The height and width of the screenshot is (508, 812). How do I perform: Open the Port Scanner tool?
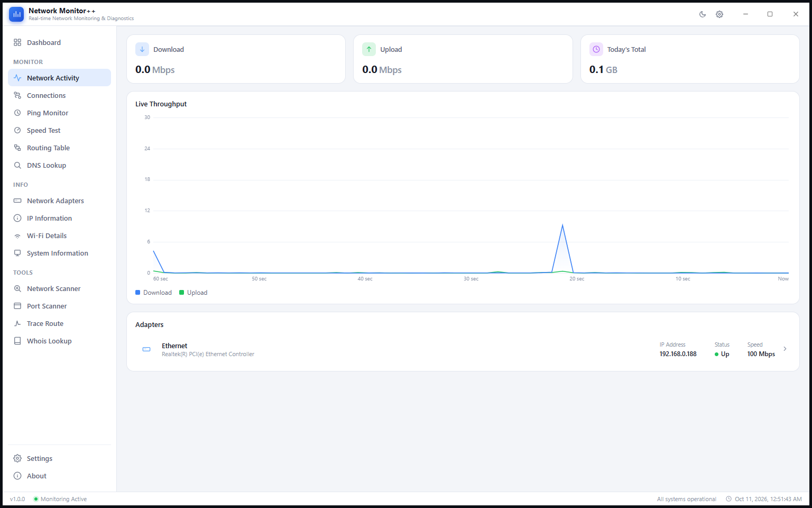pyautogui.click(x=59, y=306)
